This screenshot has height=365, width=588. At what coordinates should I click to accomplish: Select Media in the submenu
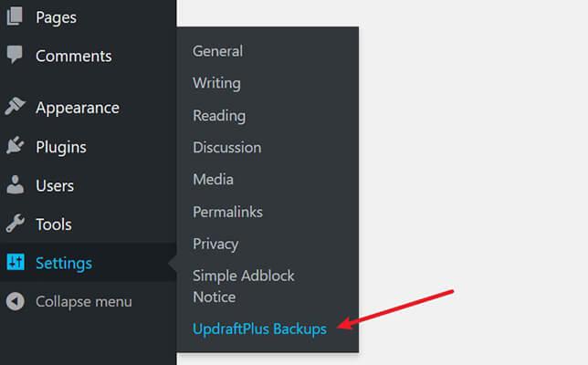213,179
